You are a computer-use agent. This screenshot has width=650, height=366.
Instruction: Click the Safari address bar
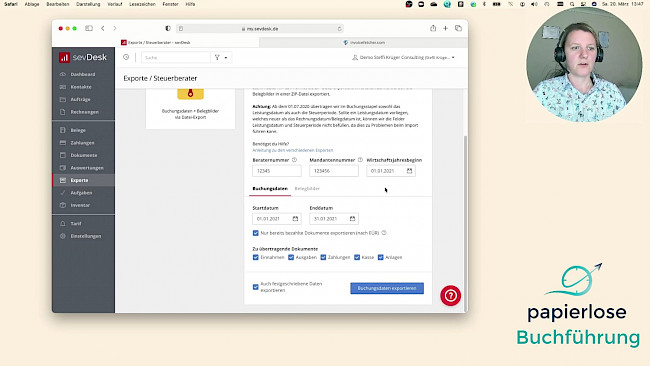point(260,29)
